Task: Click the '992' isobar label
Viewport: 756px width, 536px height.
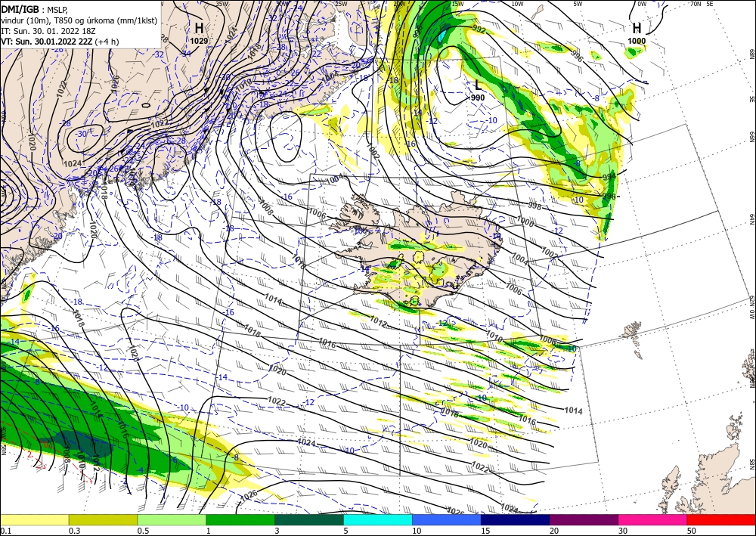Action: tap(479, 30)
